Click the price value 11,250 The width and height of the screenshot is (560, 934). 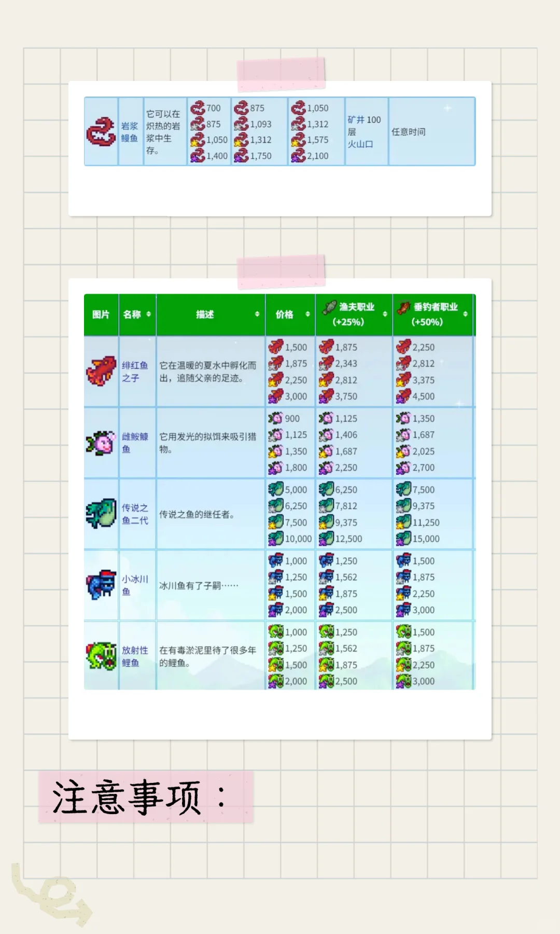426,523
